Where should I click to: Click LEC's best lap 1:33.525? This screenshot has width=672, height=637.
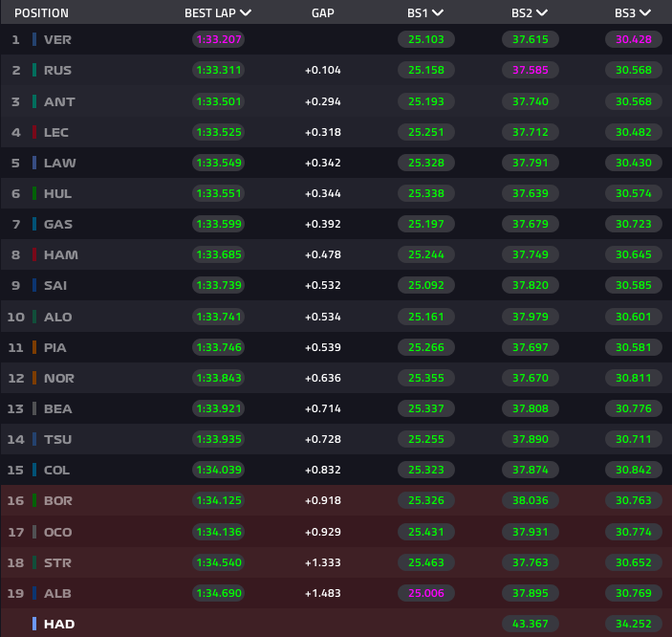pos(218,132)
